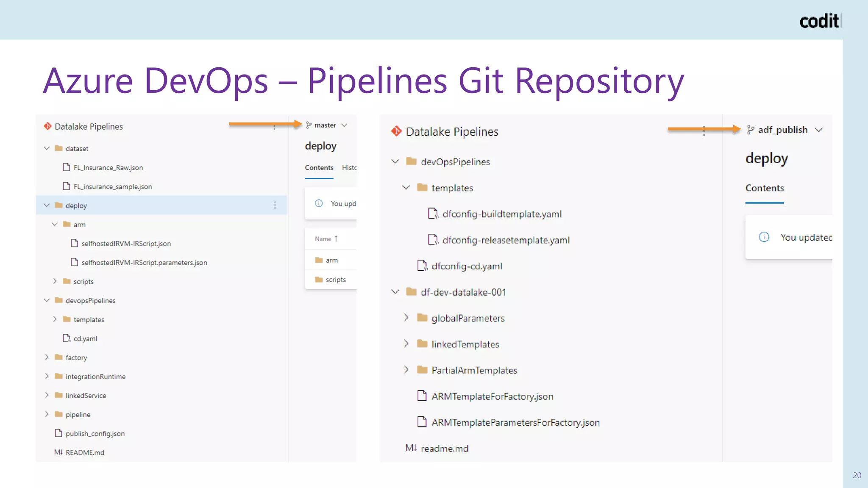The height and width of the screenshot is (488, 868).
Task: Expand the factory folder
Action: coord(47,357)
